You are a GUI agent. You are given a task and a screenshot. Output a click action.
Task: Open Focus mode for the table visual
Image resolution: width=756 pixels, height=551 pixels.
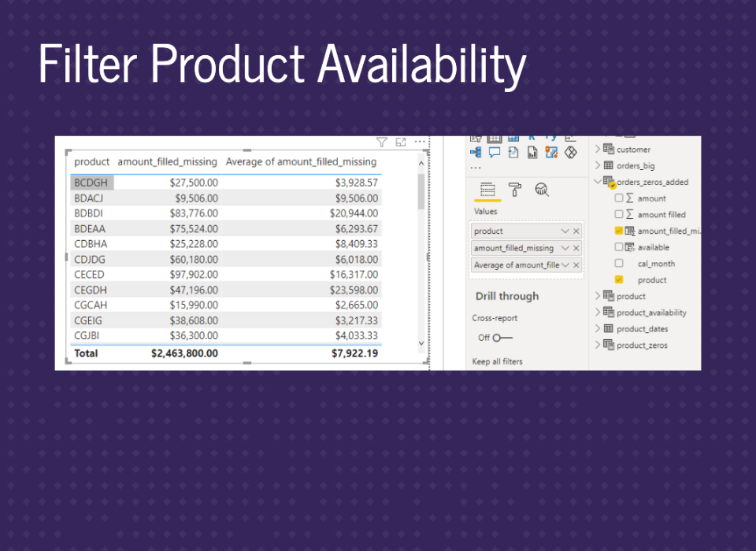(x=401, y=142)
